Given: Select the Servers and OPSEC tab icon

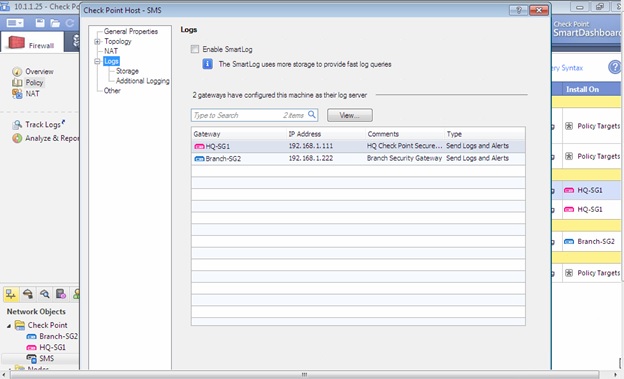Looking at the screenshot, I should [x=61, y=294].
